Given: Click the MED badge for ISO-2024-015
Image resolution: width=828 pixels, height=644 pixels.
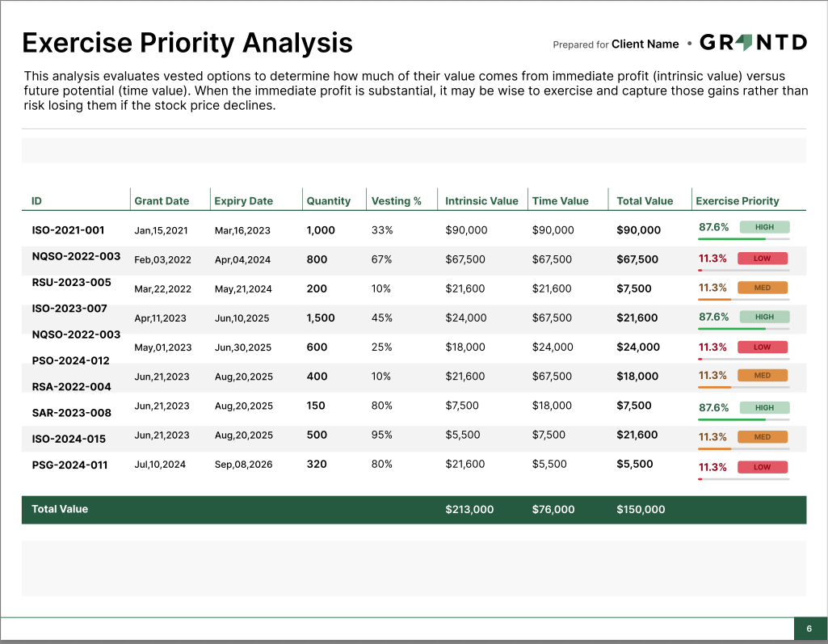Looking at the screenshot, I should coord(763,436).
